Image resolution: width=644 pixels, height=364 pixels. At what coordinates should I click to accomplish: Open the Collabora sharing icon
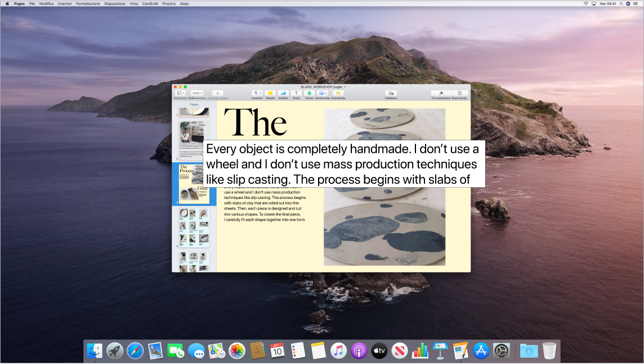click(391, 93)
